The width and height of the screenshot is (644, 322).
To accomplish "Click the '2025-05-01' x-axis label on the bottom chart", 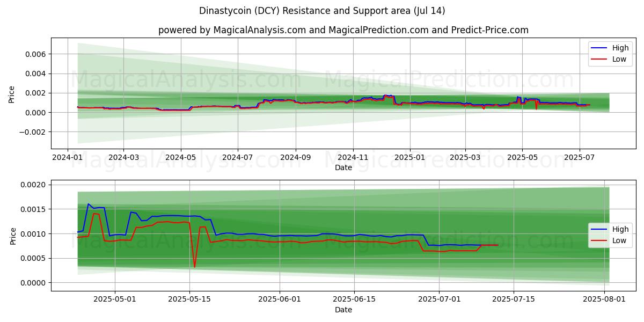I will pos(115,300).
